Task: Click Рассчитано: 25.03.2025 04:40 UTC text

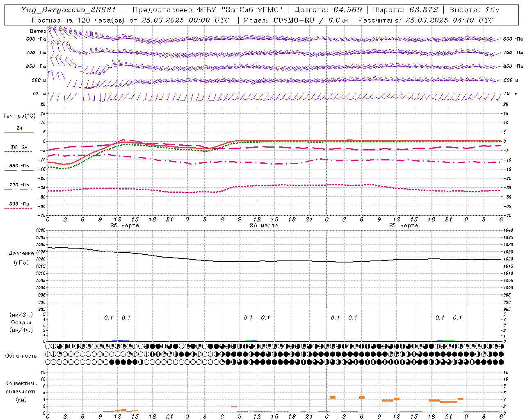Action: point(426,20)
